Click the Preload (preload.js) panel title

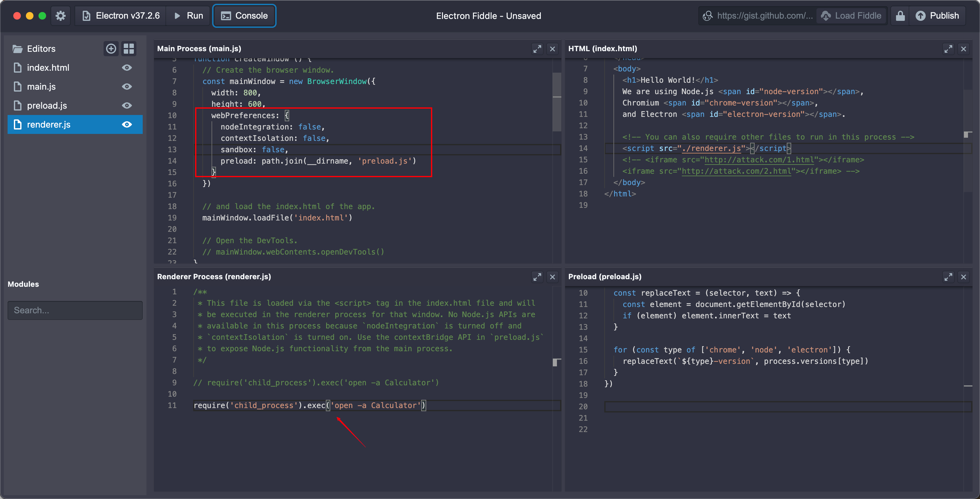coord(605,276)
